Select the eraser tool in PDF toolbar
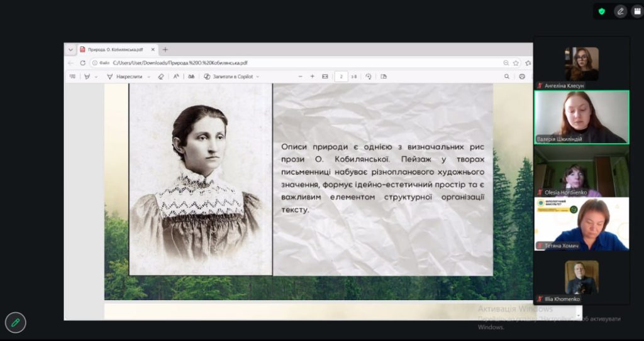The width and height of the screenshot is (644, 341). 160,77
